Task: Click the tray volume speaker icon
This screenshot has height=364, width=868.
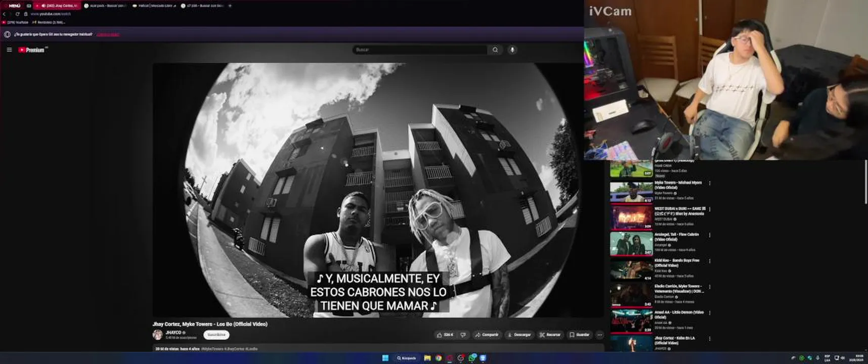Action: pyautogui.click(x=843, y=358)
